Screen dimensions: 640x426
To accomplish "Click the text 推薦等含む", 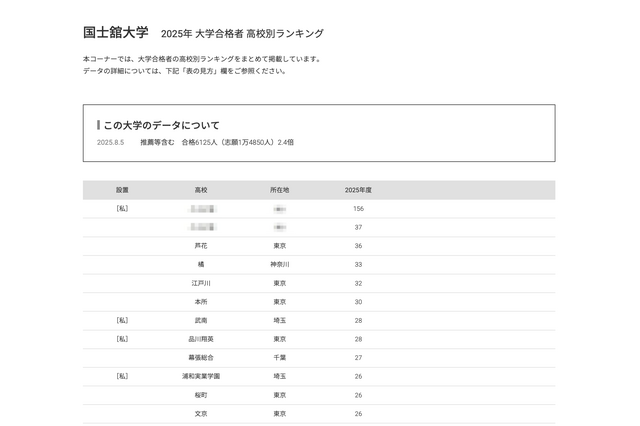I will tap(157, 142).
